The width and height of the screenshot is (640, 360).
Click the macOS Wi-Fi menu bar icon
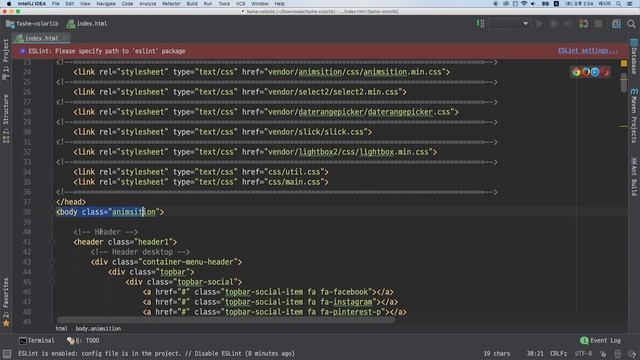524,4
